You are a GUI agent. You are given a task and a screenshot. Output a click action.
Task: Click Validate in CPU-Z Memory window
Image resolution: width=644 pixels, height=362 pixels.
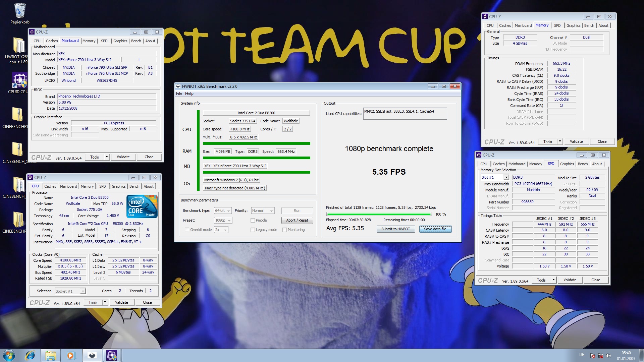click(x=576, y=141)
